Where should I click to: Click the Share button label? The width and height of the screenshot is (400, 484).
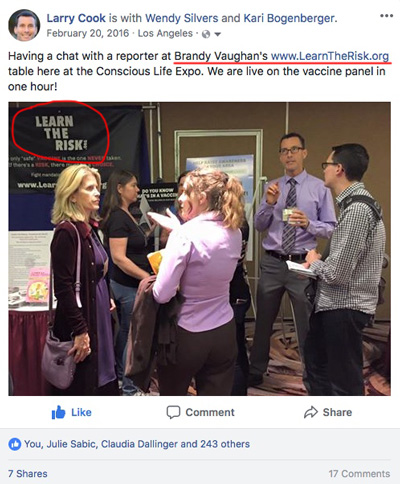tap(337, 412)
